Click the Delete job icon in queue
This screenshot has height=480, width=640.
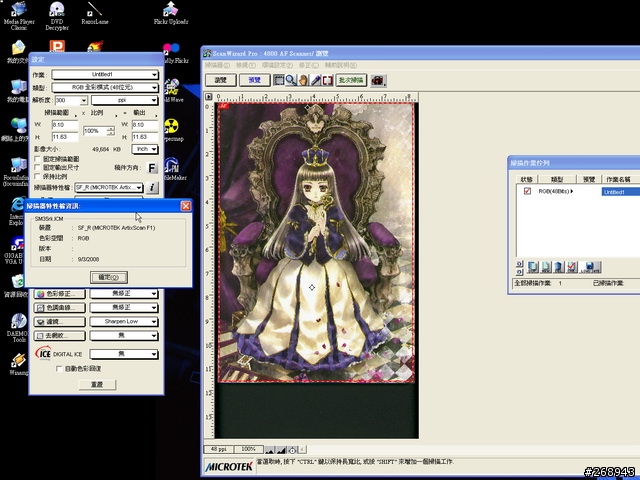(x=559, y=267)
